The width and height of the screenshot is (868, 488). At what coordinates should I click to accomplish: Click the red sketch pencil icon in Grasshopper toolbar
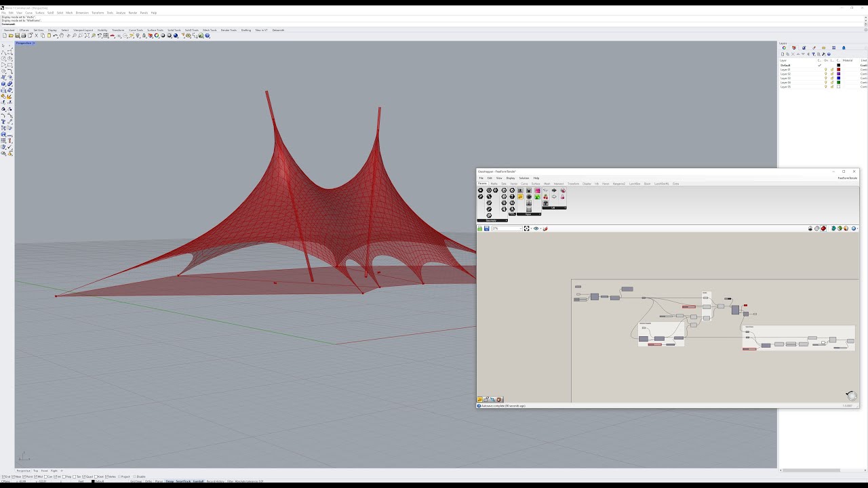(545, 228)
